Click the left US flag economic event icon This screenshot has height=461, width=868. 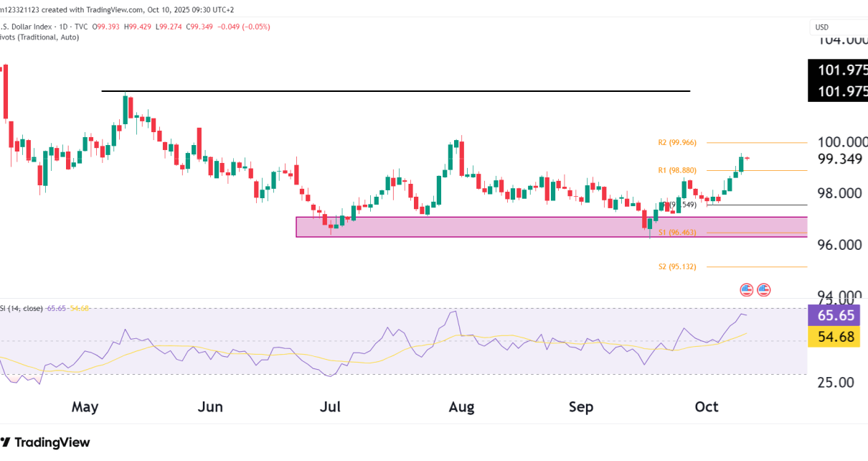pyautogui.click(x=747, y=289)
